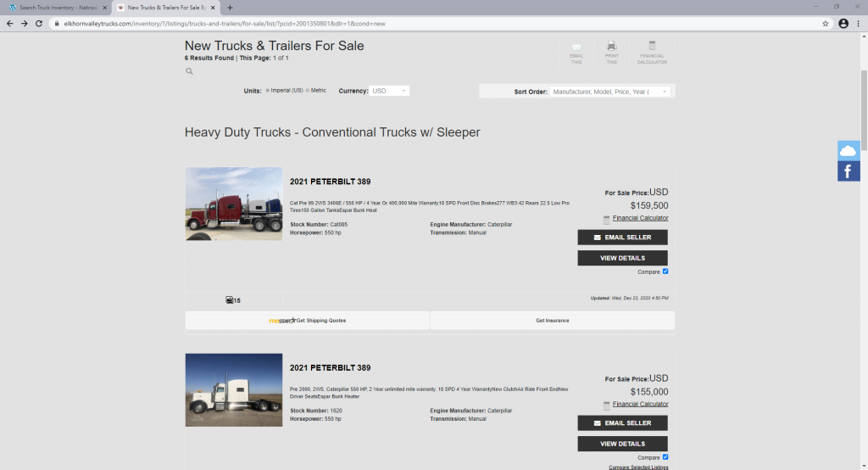Open the Chrome three-dot menu
This screenshot has width=868, height=470.
pos(858,23)
